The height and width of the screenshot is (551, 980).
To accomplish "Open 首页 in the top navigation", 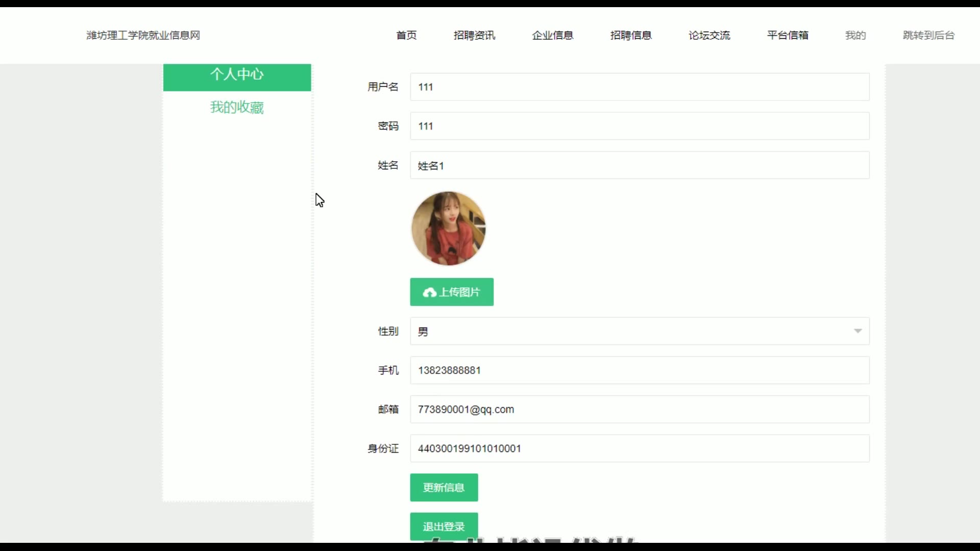I will [x=406, y=35].
